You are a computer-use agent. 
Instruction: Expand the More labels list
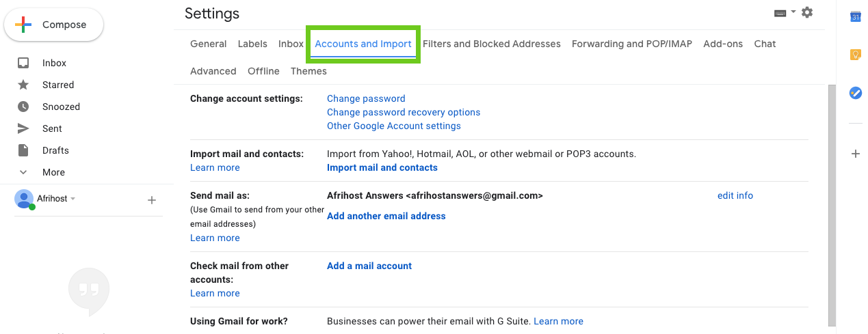coord(53,172)
